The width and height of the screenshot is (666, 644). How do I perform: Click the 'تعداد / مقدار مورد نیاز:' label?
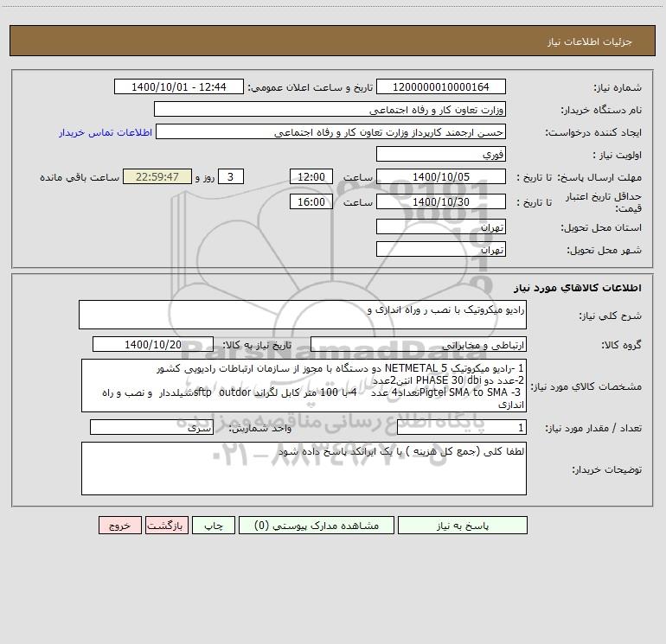pos(593,428)
